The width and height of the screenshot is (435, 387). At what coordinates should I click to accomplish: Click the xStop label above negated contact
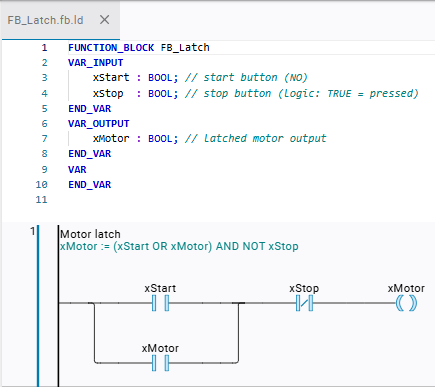304,288
